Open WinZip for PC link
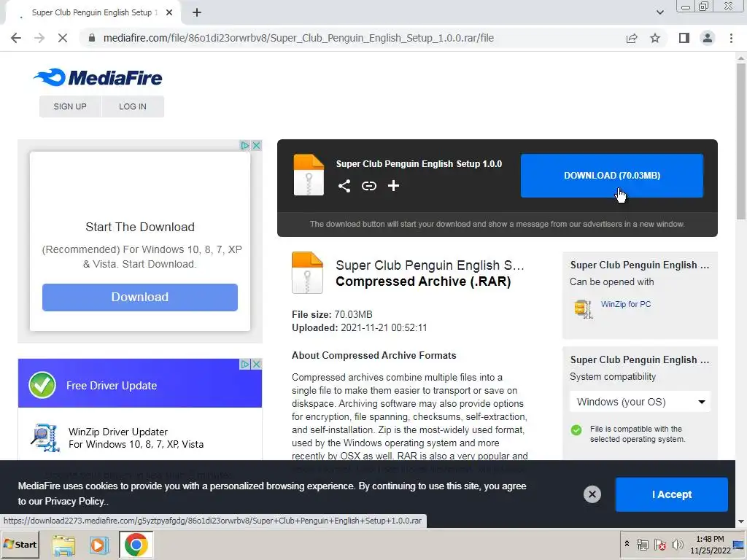Viewport: 747px width, 560px height. 625,304
